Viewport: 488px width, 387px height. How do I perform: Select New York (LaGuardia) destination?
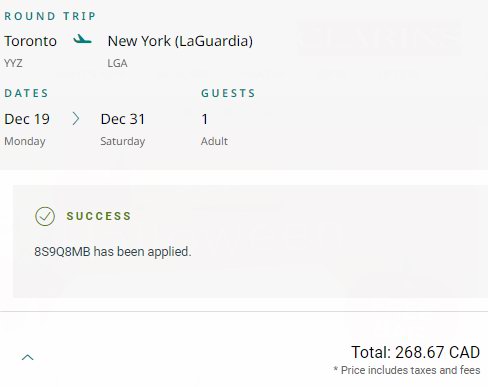[180, 41]
